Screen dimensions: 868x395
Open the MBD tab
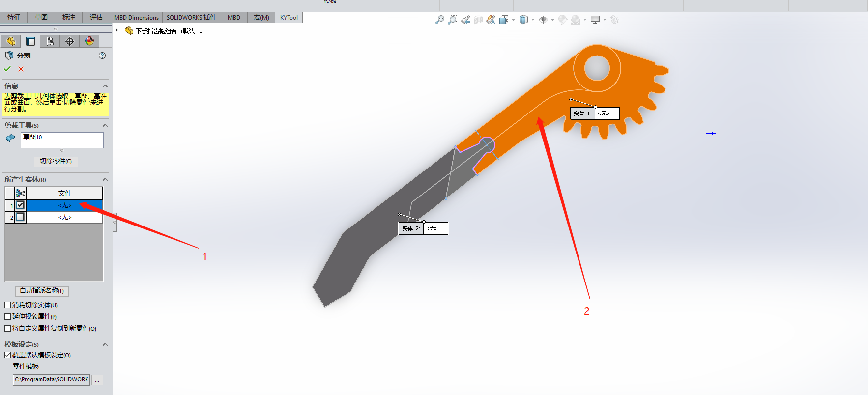234,17
